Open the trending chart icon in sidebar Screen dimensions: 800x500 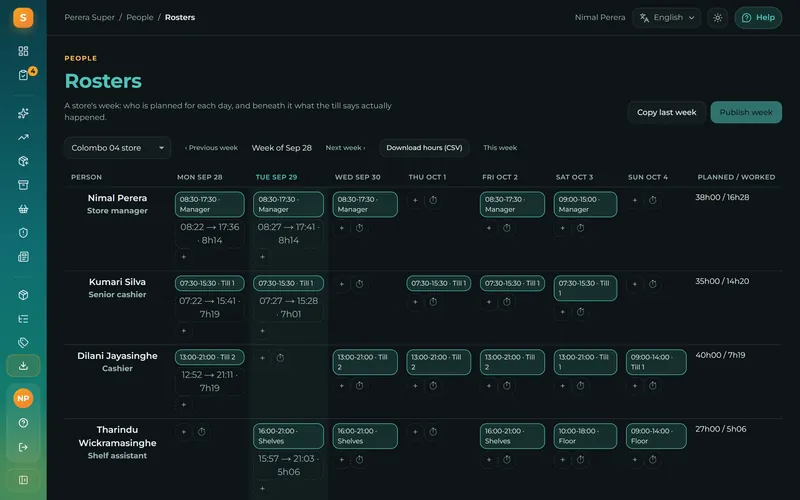click(x=23, y=137)
